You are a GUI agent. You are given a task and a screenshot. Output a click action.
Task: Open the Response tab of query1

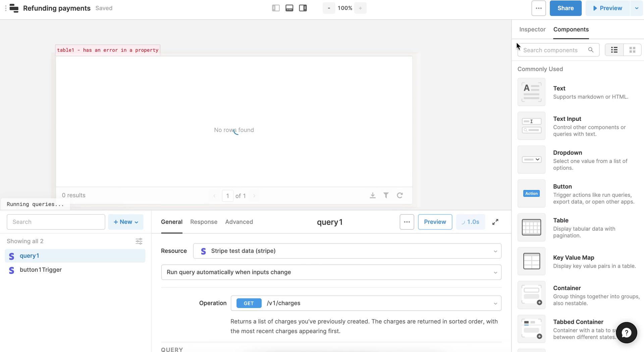(204, 222)
